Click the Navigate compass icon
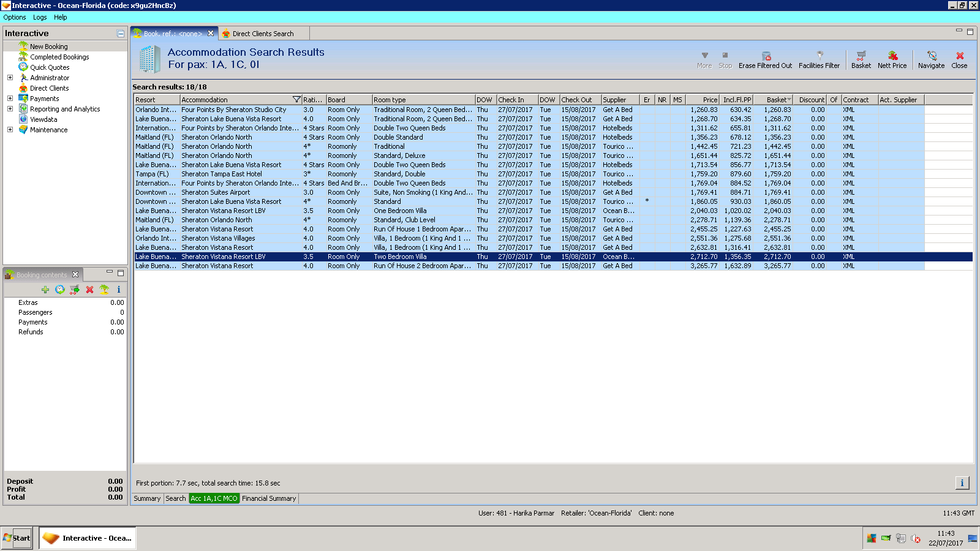 932,56
